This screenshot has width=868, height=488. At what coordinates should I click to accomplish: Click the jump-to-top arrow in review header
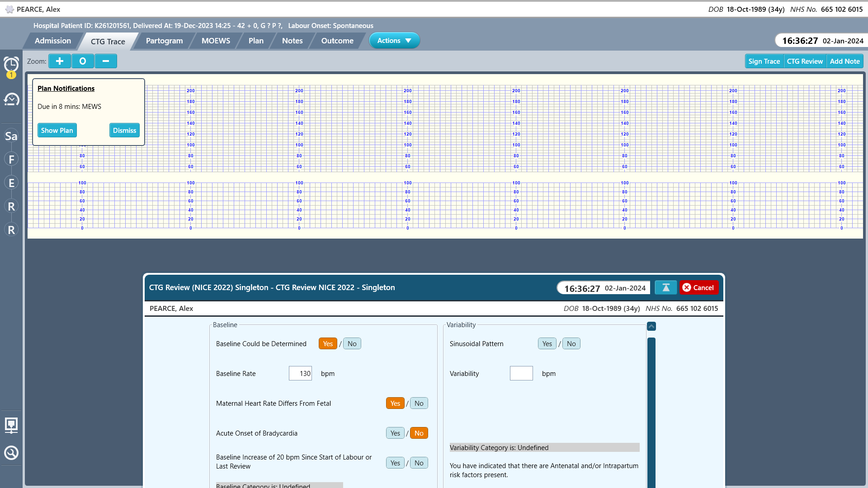point(666,287)
